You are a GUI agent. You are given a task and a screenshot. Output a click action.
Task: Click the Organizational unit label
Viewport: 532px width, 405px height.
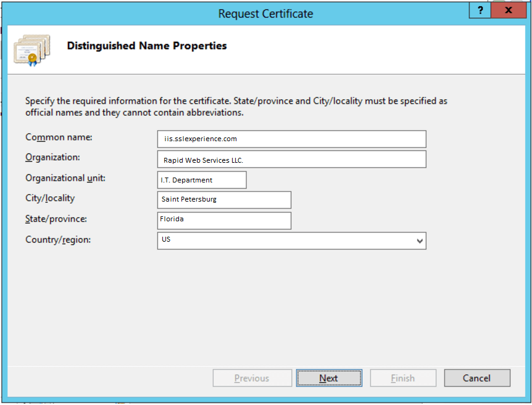[65, 178]
